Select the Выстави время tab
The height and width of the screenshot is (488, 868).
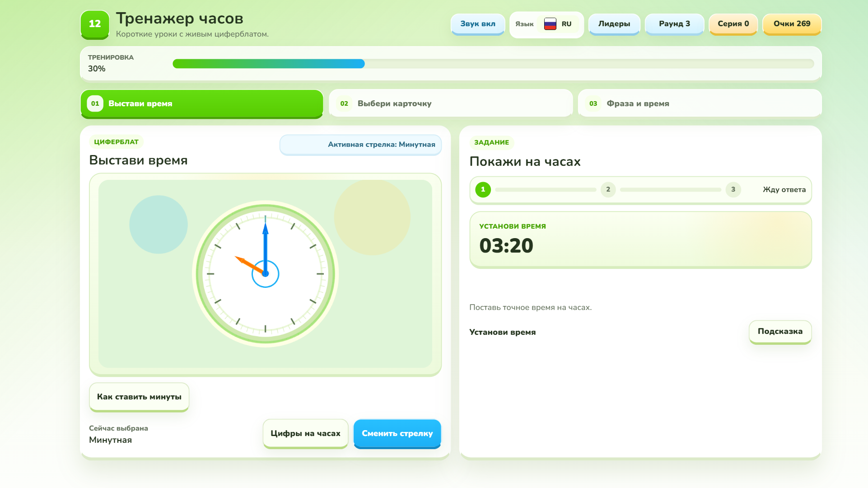point(202,103)
